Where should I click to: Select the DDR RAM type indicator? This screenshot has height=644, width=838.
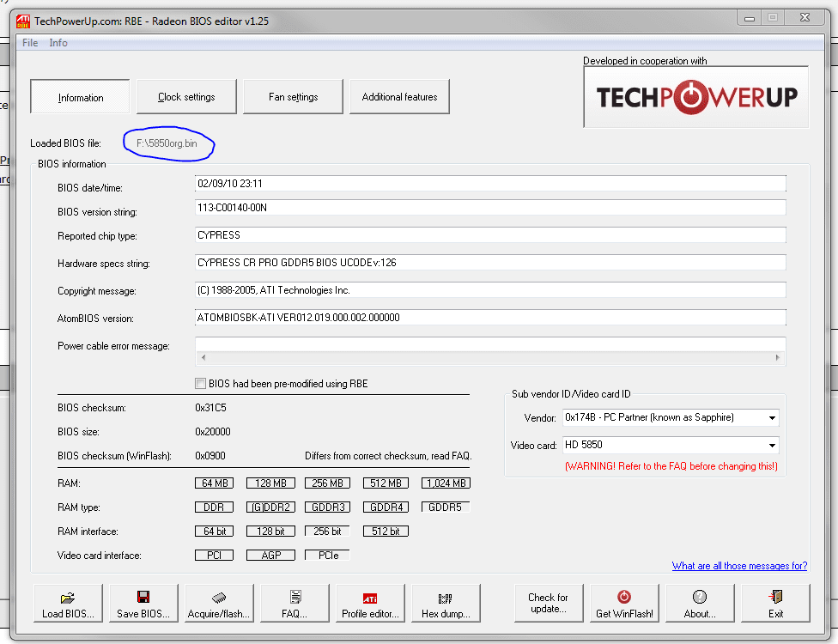214,507
